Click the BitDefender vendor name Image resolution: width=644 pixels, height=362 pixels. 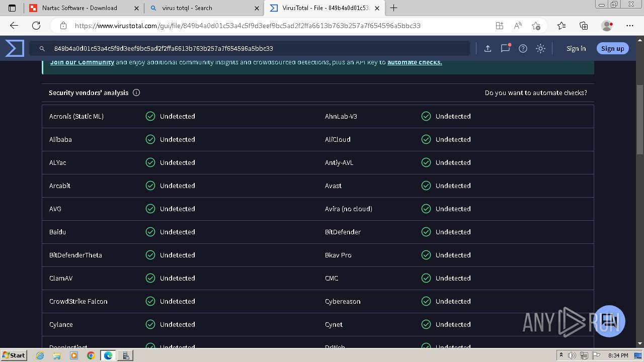point(343,232)
